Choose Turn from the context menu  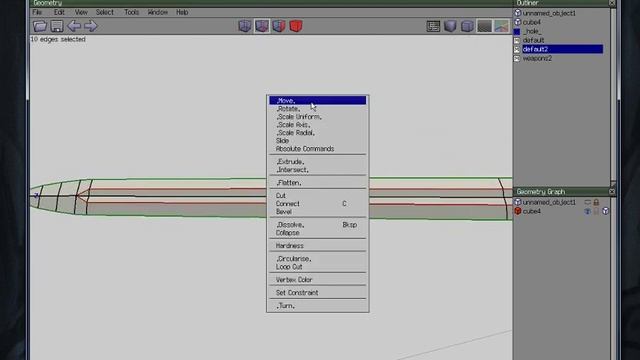click(318, 306)
